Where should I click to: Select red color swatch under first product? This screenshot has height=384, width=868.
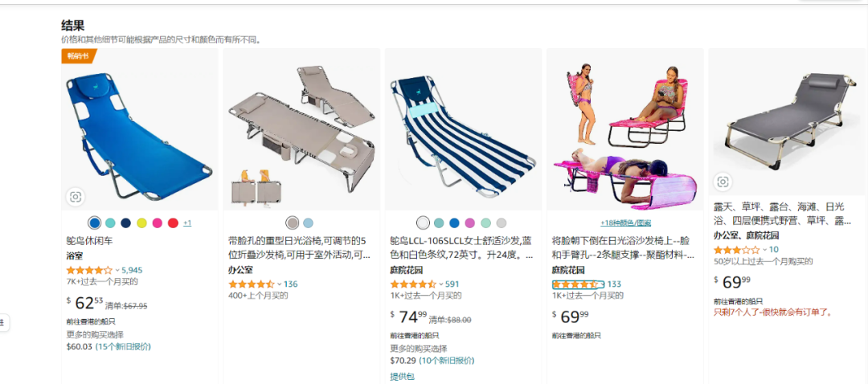pos(174,223)
